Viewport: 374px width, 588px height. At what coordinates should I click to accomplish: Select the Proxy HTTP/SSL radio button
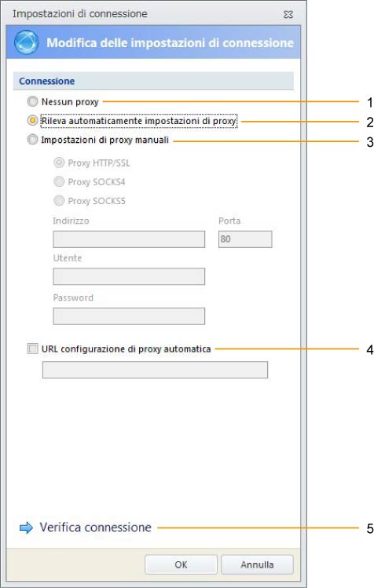pyautogui.click(x=59, y=163)
